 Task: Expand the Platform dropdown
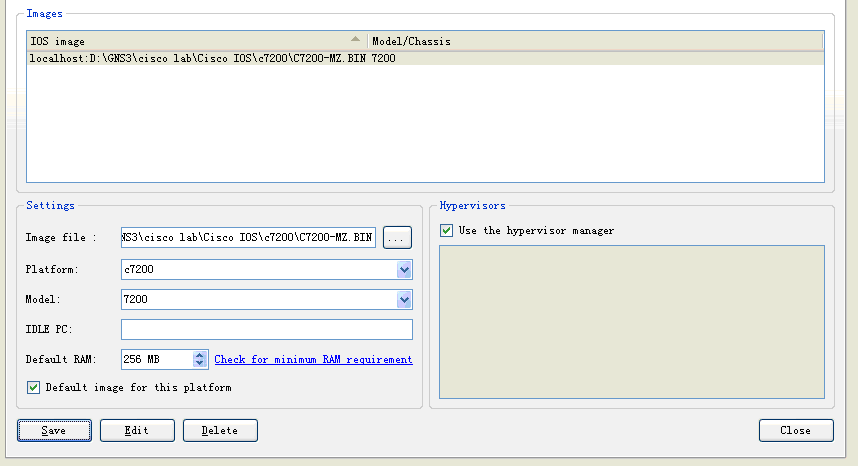click(404, 270)
